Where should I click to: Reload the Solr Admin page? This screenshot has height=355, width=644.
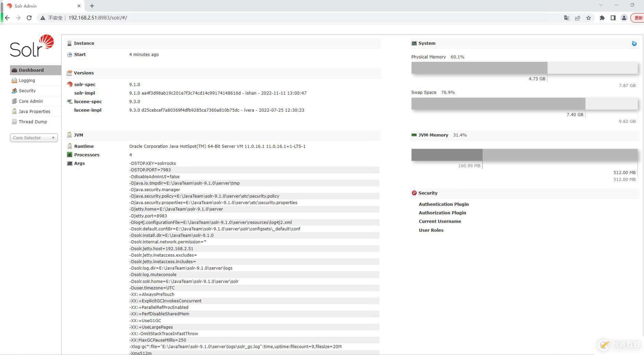coord(29,18)
